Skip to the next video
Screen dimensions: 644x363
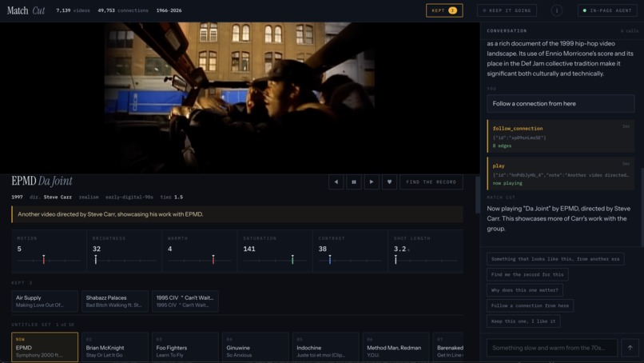[x=372, y=181]
